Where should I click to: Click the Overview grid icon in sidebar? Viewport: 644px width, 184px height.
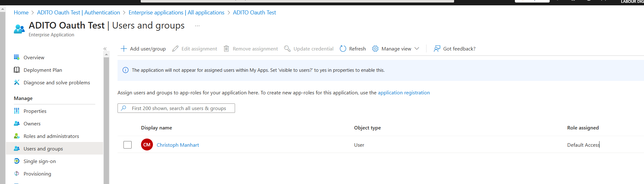(x=17, y=57)
